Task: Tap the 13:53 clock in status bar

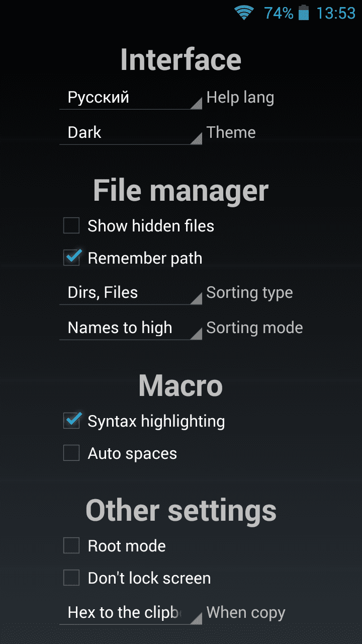Action: [335, 13]
